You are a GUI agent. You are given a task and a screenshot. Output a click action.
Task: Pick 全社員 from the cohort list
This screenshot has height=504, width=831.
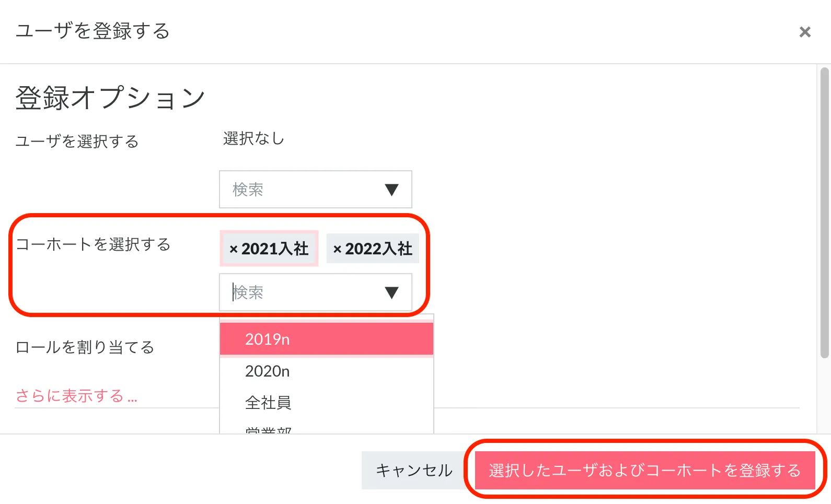click(x=326, y=403)
